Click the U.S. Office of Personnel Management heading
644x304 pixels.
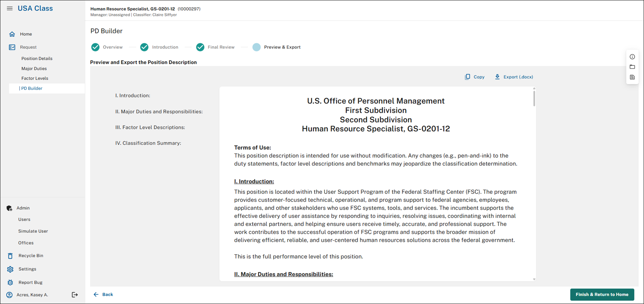tap(376, 101)
